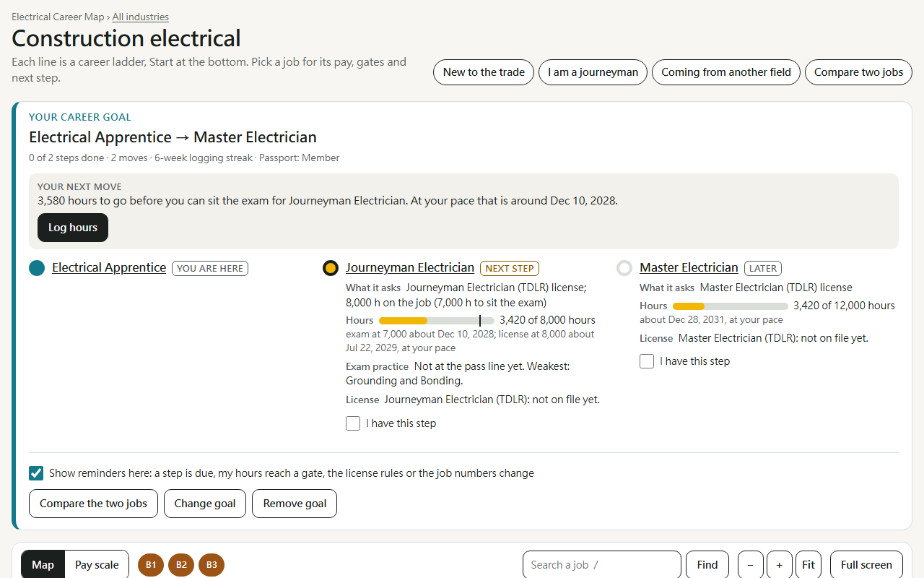Choose the I am a journeyman filter
924x578 pixels.
pyautogui.click(x=593, y=72)
